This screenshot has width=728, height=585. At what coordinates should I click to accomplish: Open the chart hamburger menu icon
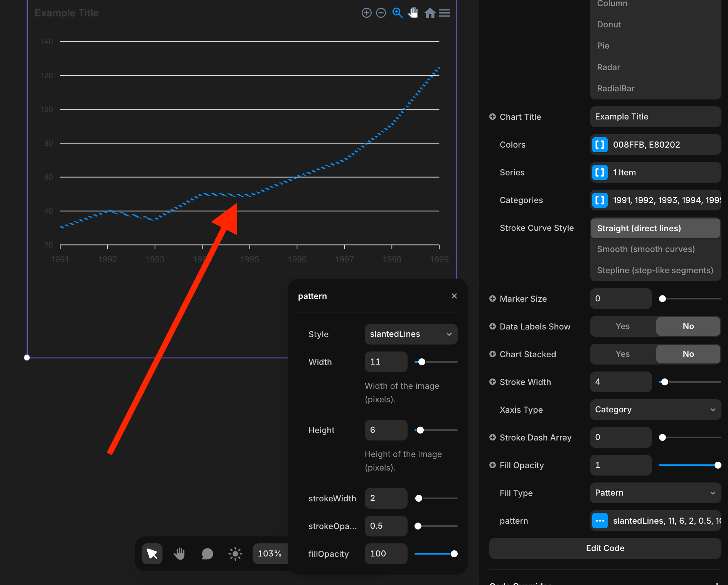click(x=444, y=13)
